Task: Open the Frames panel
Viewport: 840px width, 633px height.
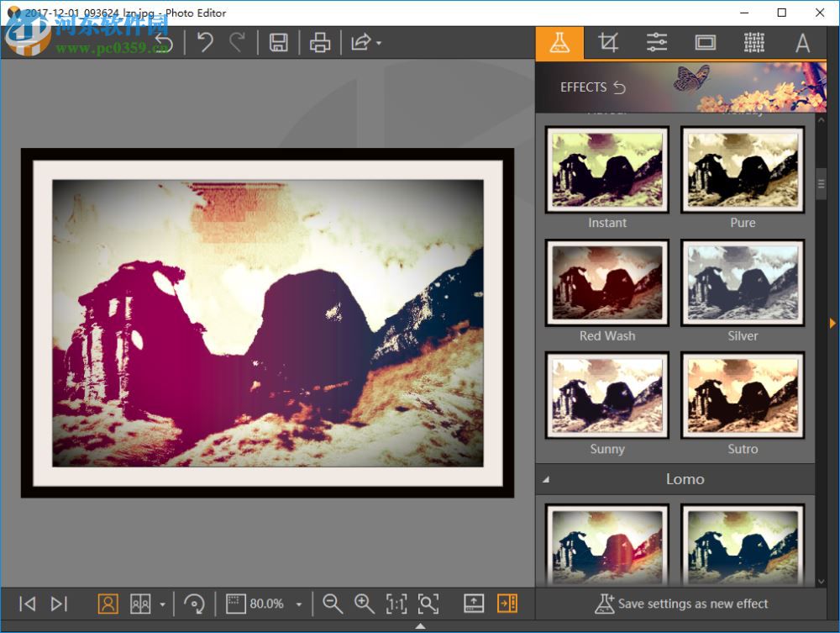Action: [x=706, y=43]
